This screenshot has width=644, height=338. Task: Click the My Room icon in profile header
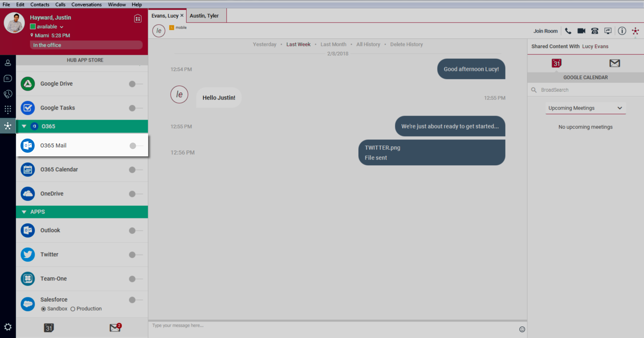coord(138,19)
